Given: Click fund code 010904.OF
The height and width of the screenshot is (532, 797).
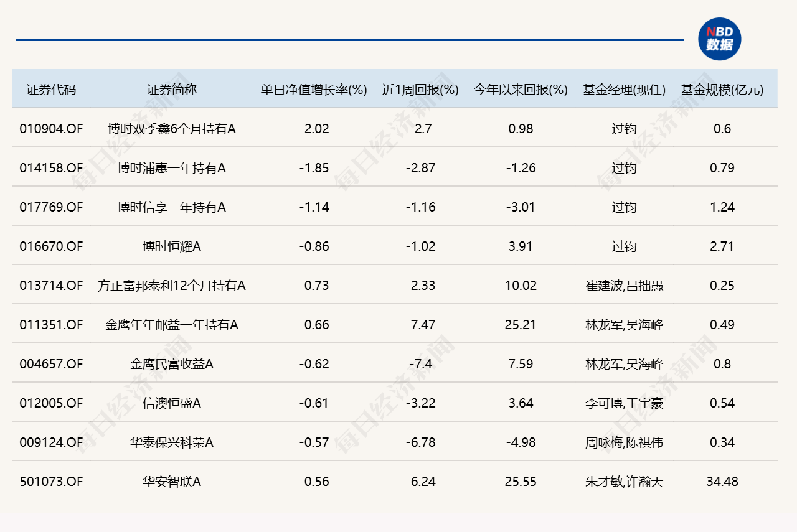Looking at the screenshot, I should 51,129.
